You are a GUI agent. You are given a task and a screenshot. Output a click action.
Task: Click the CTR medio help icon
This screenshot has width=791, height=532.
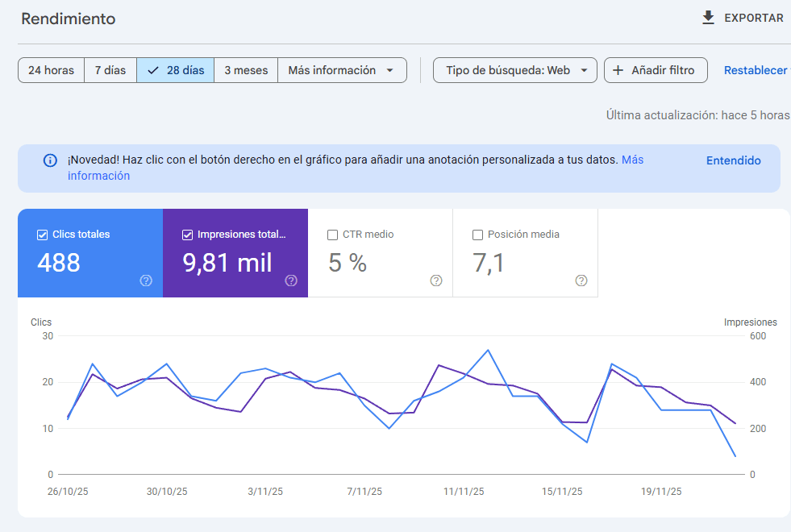[x=435, y=281]
